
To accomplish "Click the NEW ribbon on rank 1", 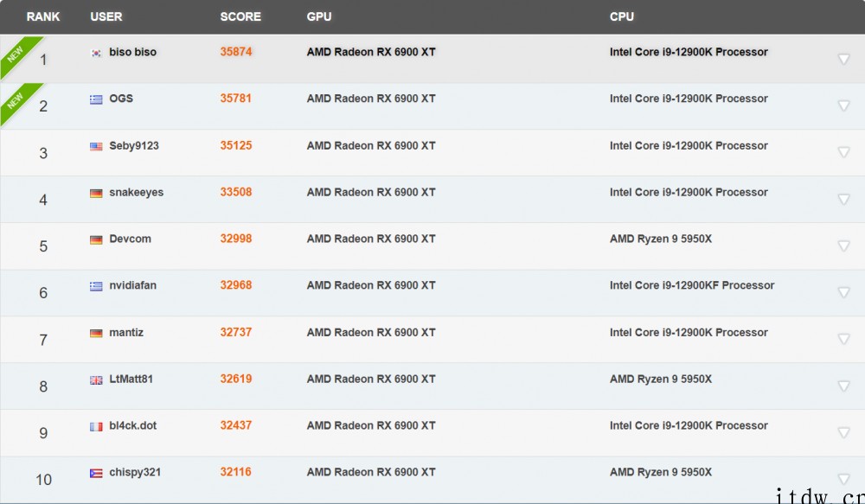I will click(16, 54).
